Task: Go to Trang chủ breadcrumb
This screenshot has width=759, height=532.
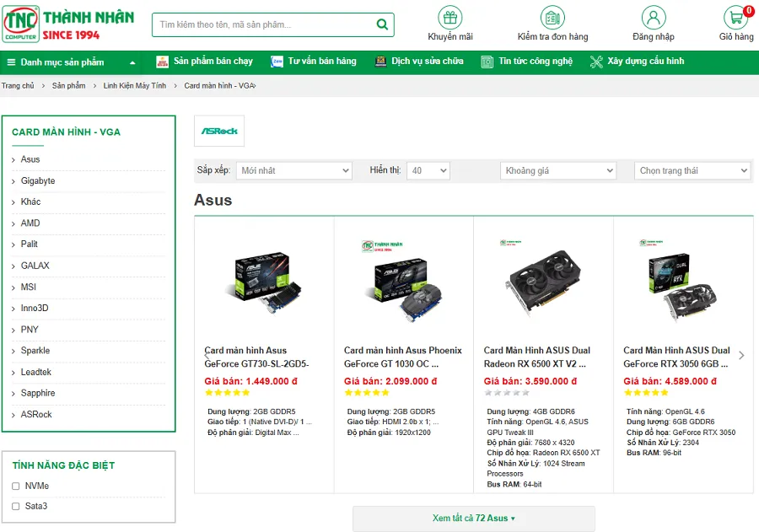Action: click(18, 86)
